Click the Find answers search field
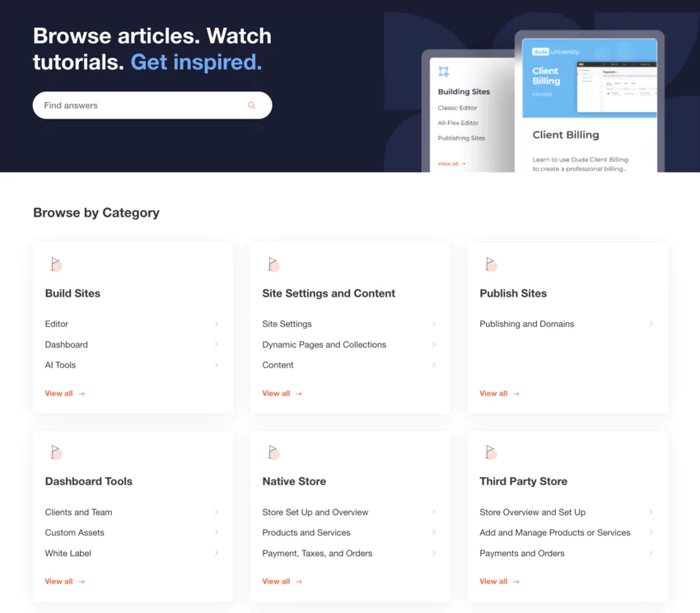Viewport: 700px width, 613px height. pyautogui.click(x=152, y=105)
